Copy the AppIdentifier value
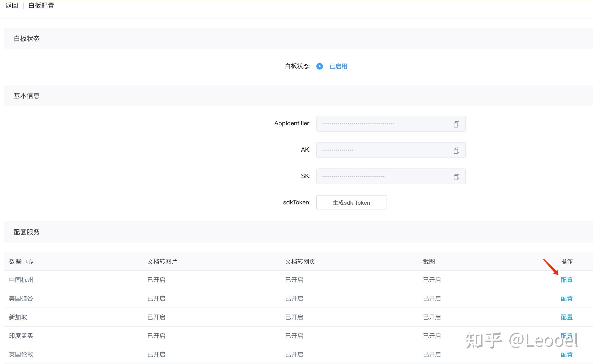593x364 pixels. click(x=456, y=124)
